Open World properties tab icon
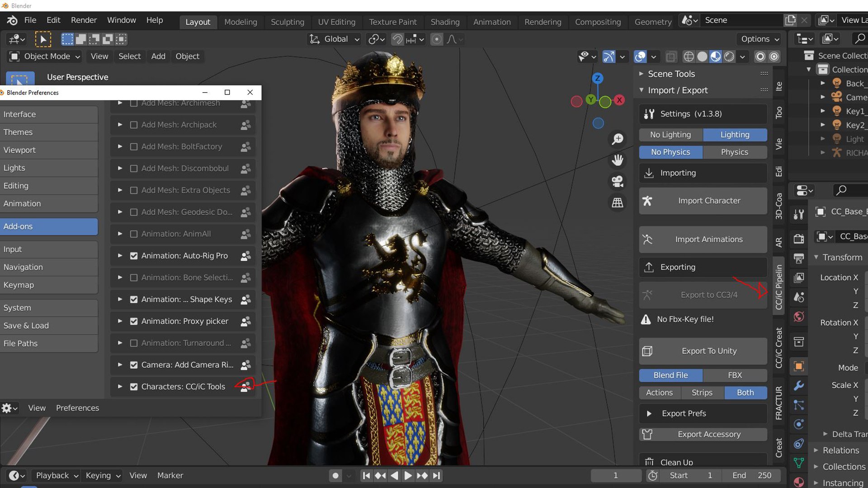The height and width of the screenshot is (488, 868). (x=799, y=317)
